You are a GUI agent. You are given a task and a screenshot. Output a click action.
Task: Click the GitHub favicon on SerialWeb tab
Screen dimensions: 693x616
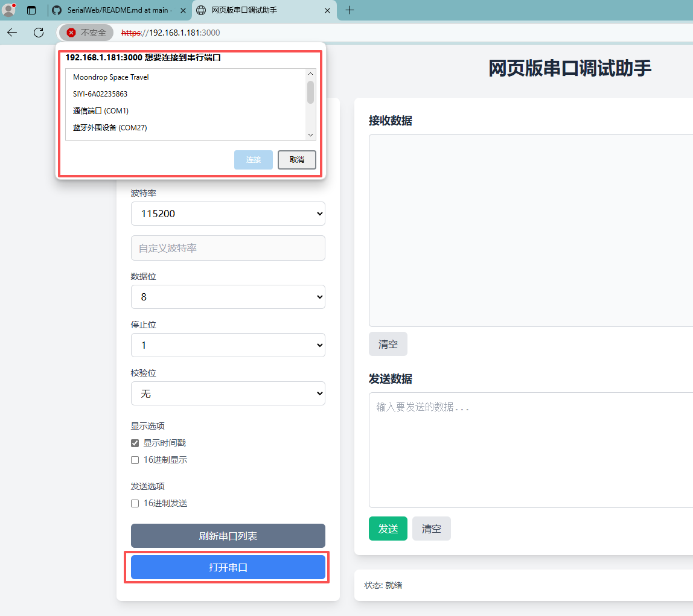coord(57,10)
